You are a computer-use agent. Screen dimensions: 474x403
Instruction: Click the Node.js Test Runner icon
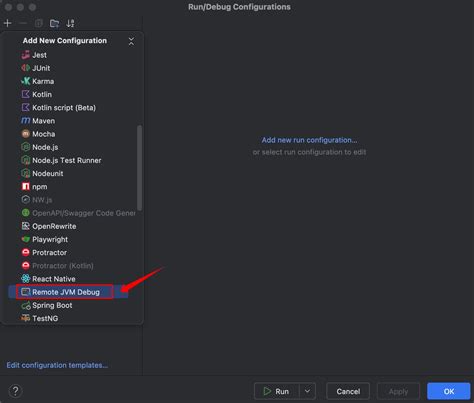pyautogui.click(x=26, y=160)
